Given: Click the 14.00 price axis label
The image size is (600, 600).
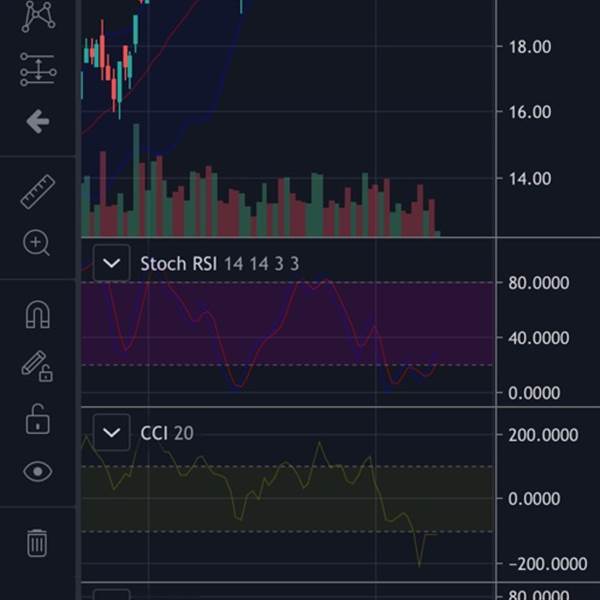Looking at the screenshot, I should [x=530, y=179].
